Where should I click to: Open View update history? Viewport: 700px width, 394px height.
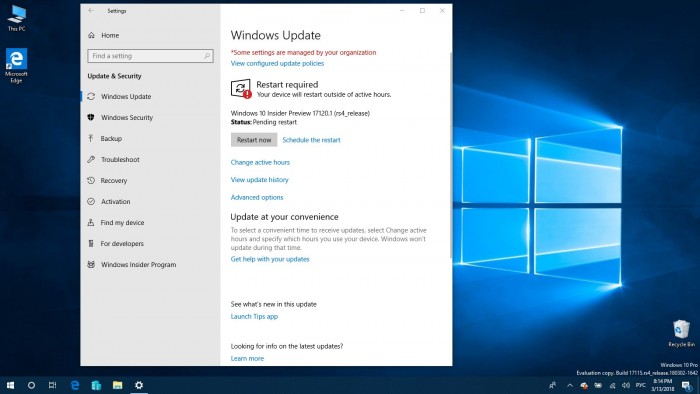(x=259, y=180)
